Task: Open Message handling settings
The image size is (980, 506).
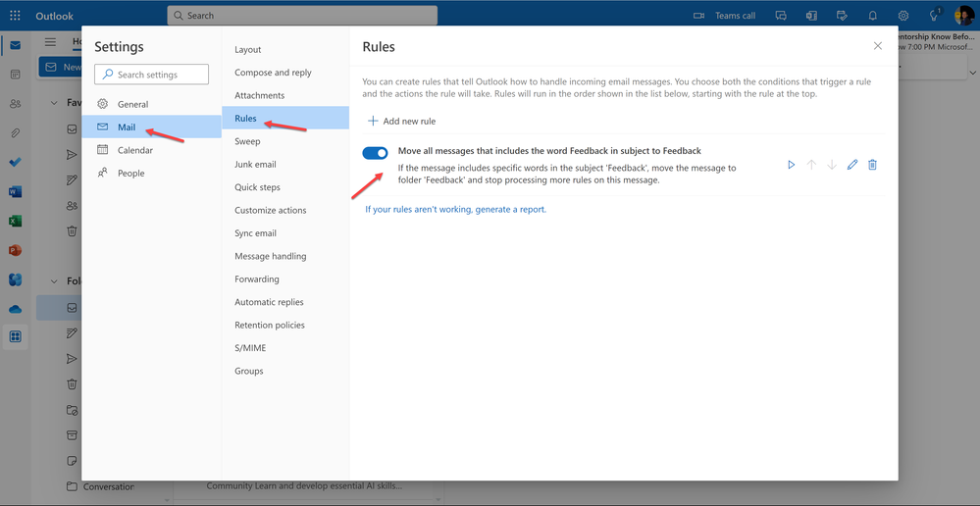Action: point(285,256)
